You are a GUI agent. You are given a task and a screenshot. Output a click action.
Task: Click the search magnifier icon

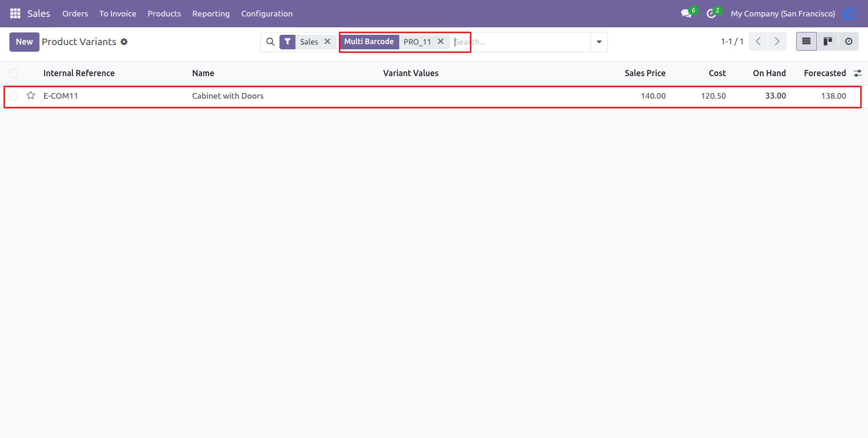270,42
